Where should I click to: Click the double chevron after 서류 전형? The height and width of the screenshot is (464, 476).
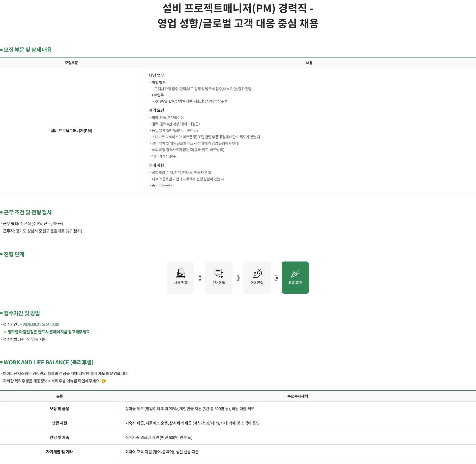point(200,278)
